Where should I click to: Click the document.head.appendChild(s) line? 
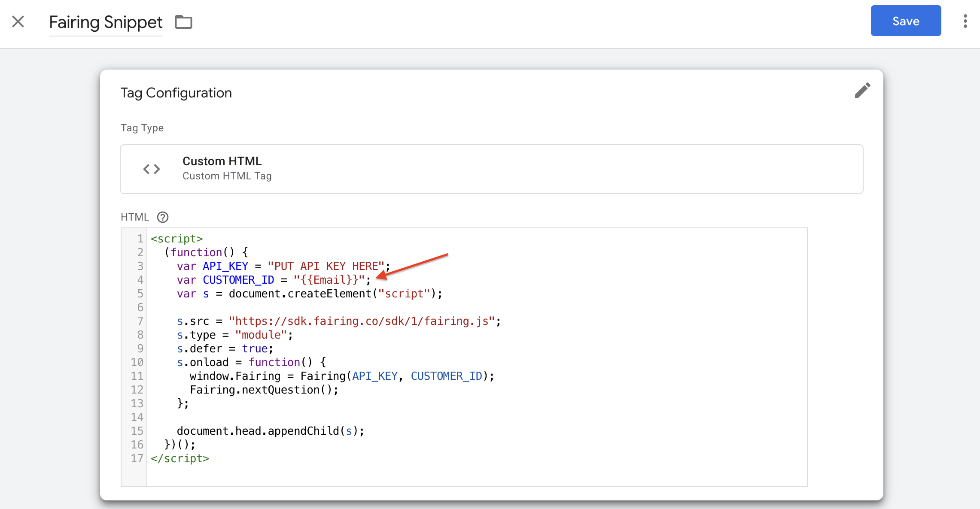pyautogui.click(x=271, y=431)
